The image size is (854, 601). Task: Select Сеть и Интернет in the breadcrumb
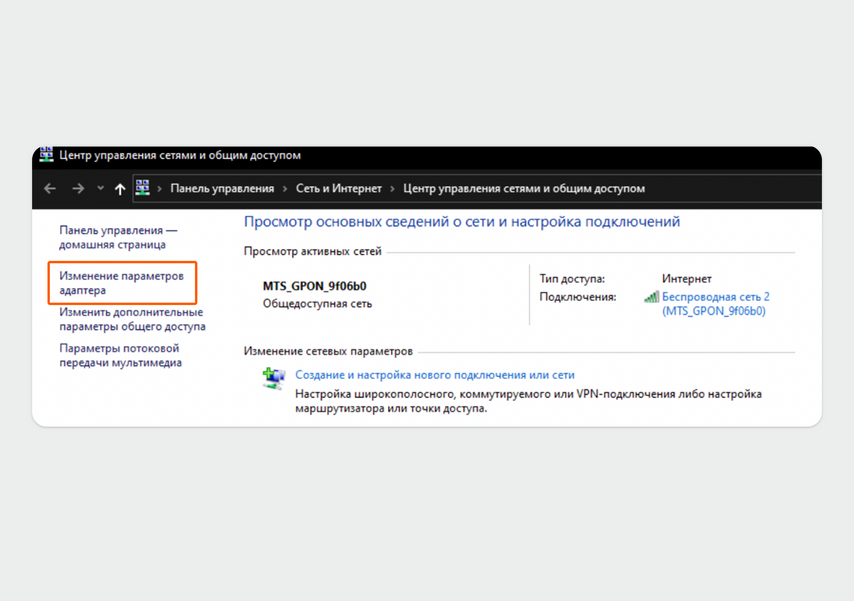339,189
